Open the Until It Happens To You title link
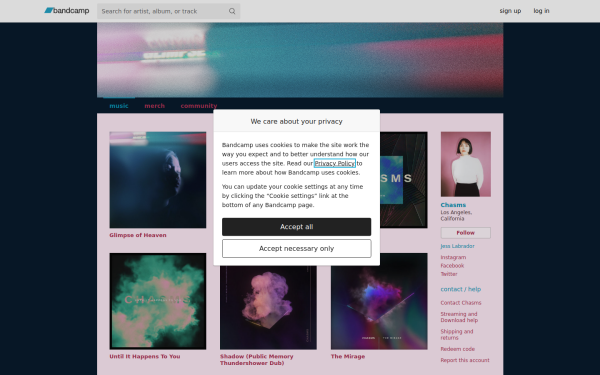This screenshot has height=375, width=600. [x=145, y=356]
